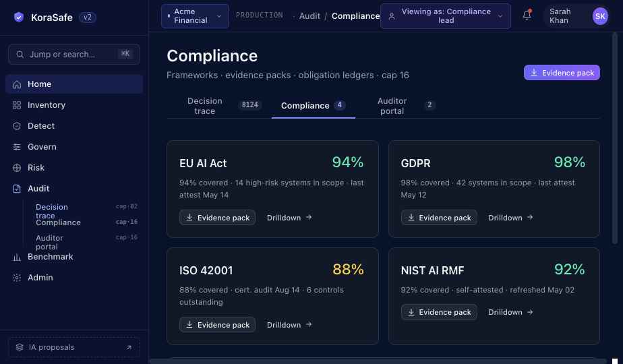
Task: Open the GDPR Drilldown link
Action: pyautogui.click(x=510, y=217)
